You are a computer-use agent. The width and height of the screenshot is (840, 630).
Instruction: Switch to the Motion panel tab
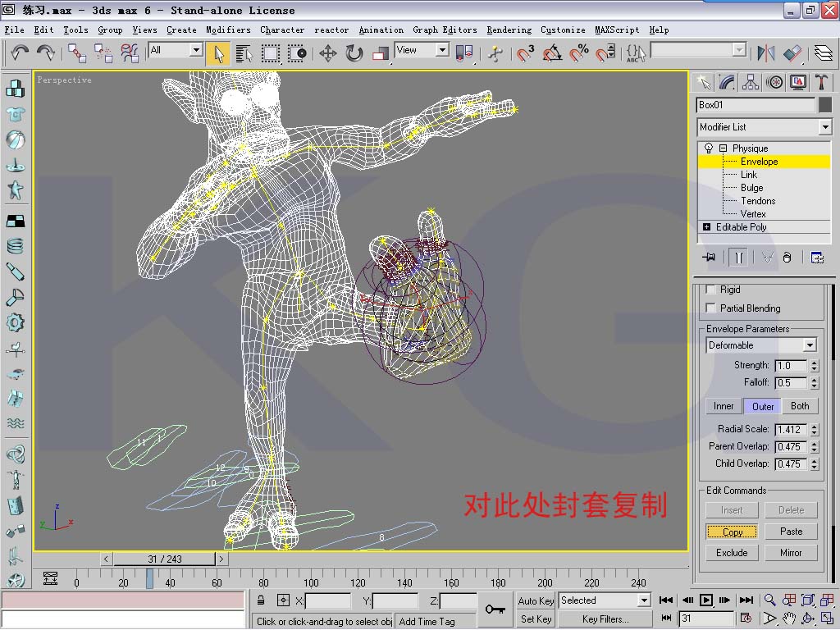coord(774,82)
